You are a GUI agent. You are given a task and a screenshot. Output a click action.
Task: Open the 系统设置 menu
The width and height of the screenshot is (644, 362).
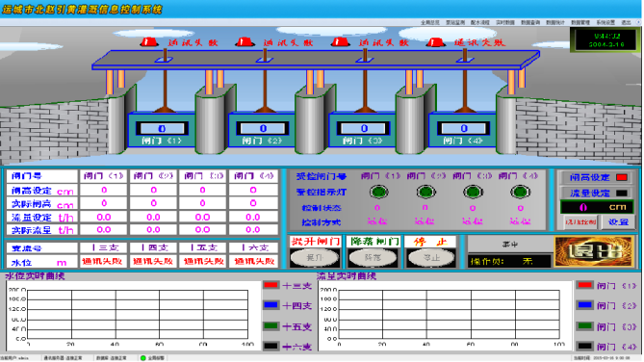[605, 22]
